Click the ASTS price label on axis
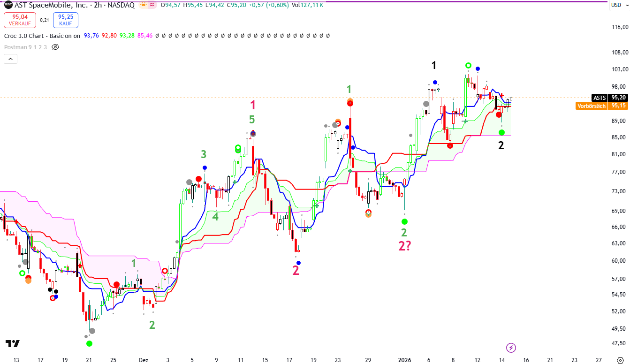The image size is (630, 364). pos(600,98)
